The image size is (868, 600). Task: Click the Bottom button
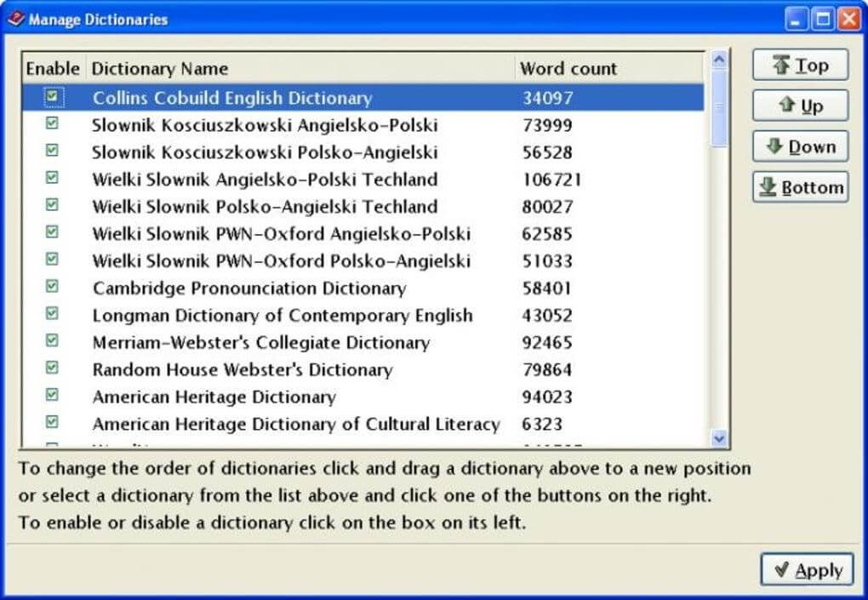tap(800, 187)
